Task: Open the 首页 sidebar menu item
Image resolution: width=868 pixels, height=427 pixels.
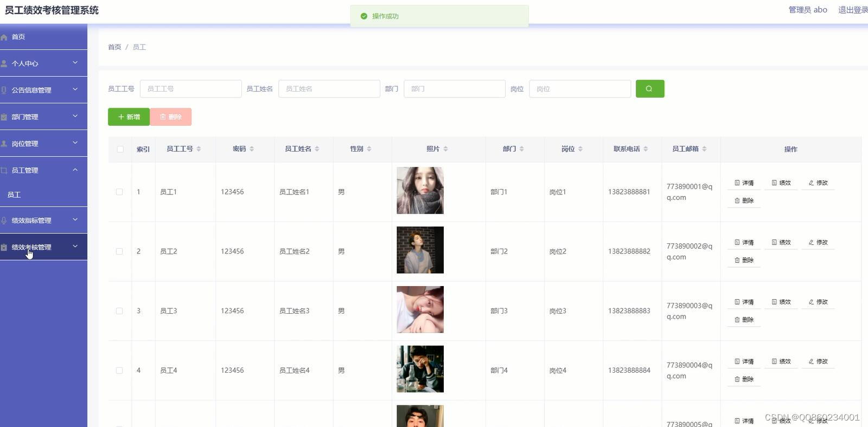Action: (x=43, y=37)
